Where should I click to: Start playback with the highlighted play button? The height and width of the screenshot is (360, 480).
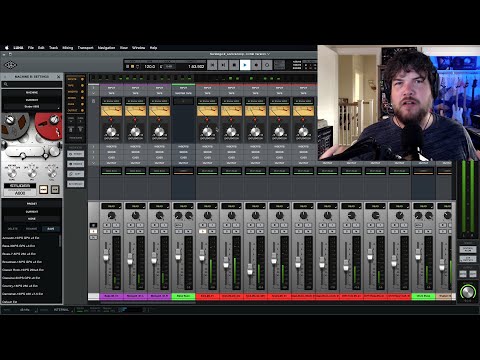(x=245, y=65)
